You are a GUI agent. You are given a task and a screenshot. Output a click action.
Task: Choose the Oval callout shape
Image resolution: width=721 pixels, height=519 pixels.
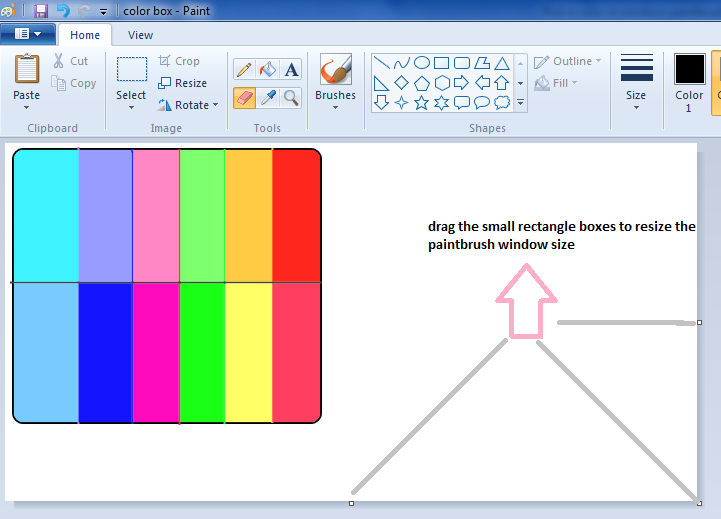[482, 102]
